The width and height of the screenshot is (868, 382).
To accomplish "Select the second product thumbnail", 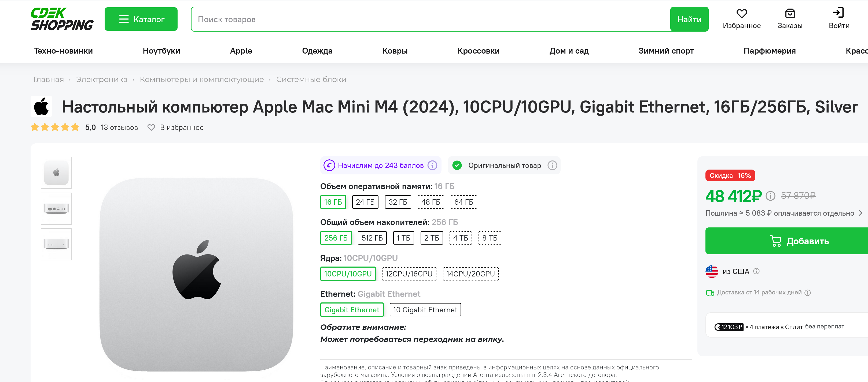I will pos(56,209).
